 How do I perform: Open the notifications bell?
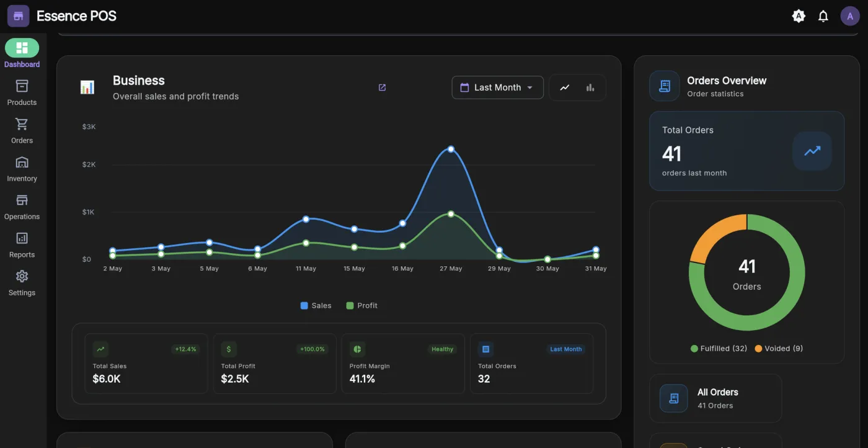823,16
